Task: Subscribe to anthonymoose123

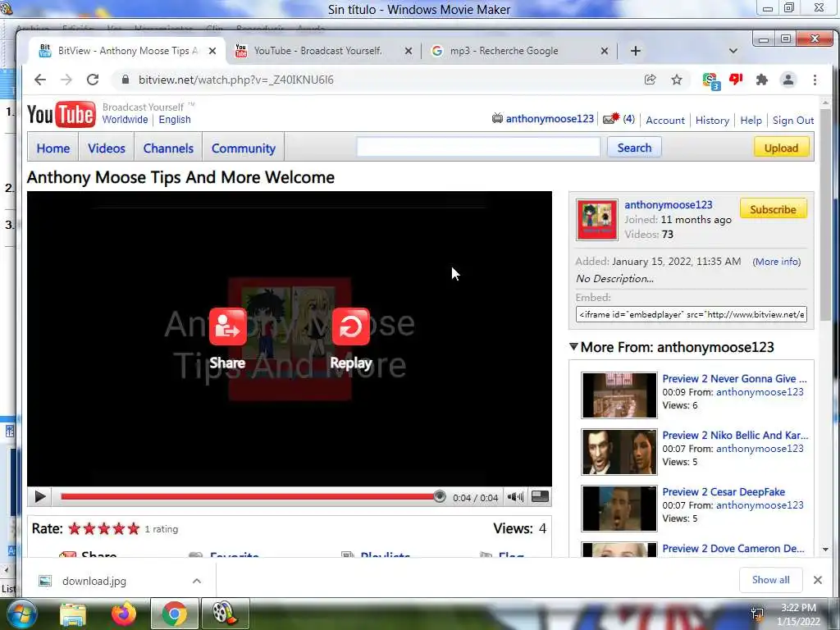Action: coord(773,209)
